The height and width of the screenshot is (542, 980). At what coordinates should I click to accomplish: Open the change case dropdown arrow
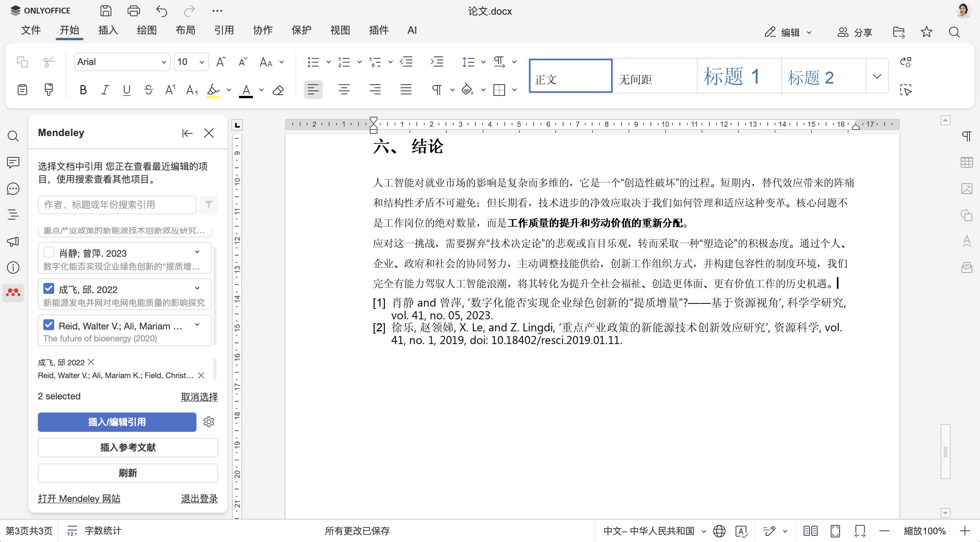pyautogui.click(x=282, y=62)
